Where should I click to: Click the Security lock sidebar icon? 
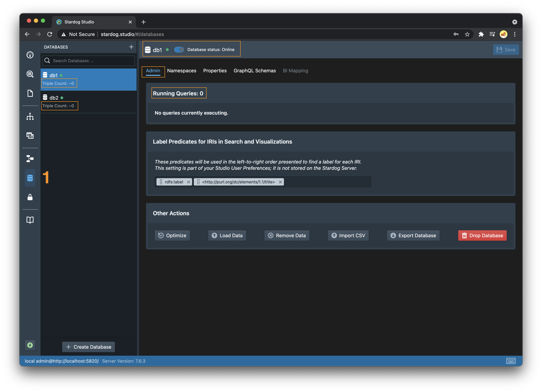30,197
